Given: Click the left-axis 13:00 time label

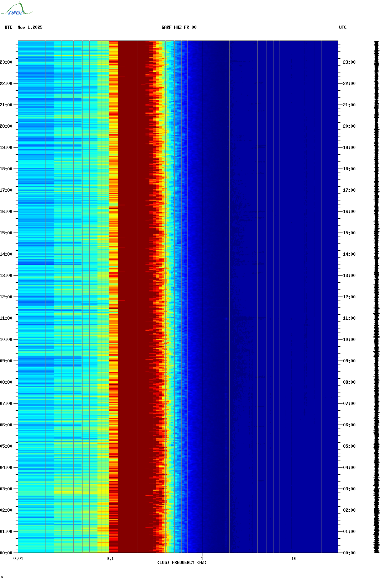Looking at the screenshot, I should [6, 276].
